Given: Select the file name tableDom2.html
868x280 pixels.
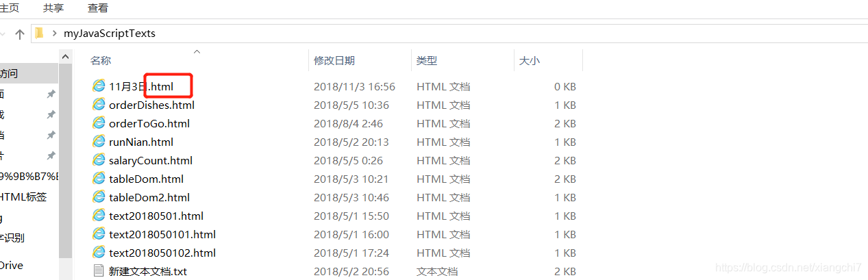Looking at the screenshot, I should coord(149,197).
